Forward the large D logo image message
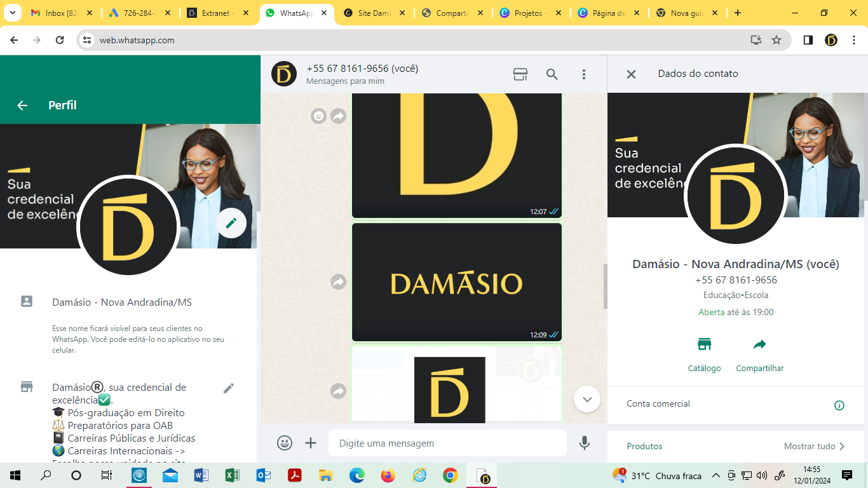 tap(339, 116)
